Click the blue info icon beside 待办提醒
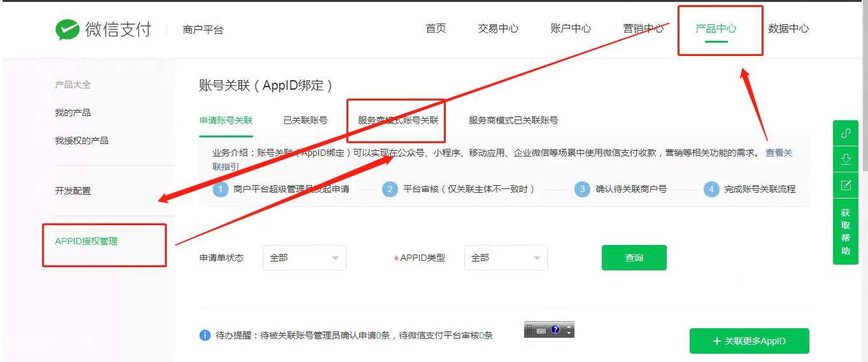Image resolution: width=868 pixels, height=362 pixels. pyautogui.click(x=205, y=335)
